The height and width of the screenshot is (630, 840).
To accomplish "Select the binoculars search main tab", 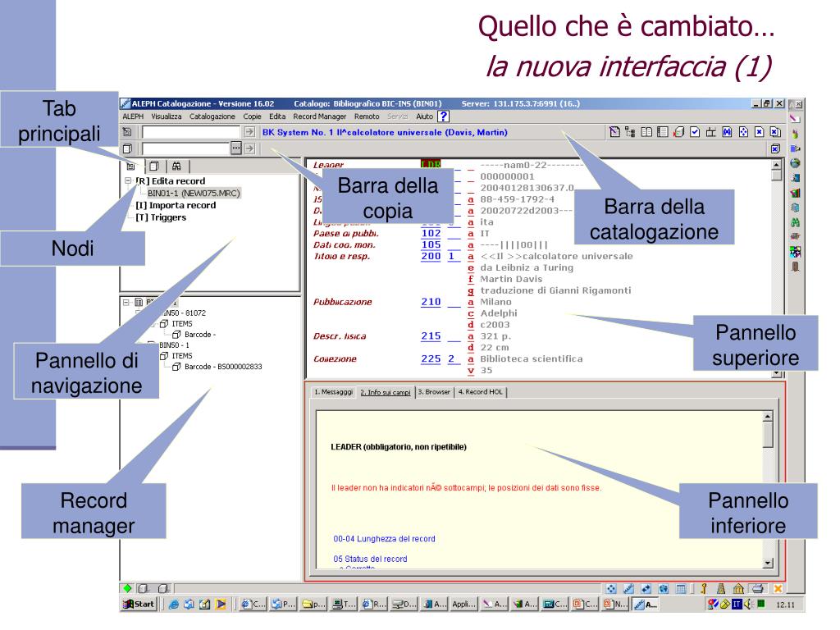I will pyautogui.click(x=177, y=166).
